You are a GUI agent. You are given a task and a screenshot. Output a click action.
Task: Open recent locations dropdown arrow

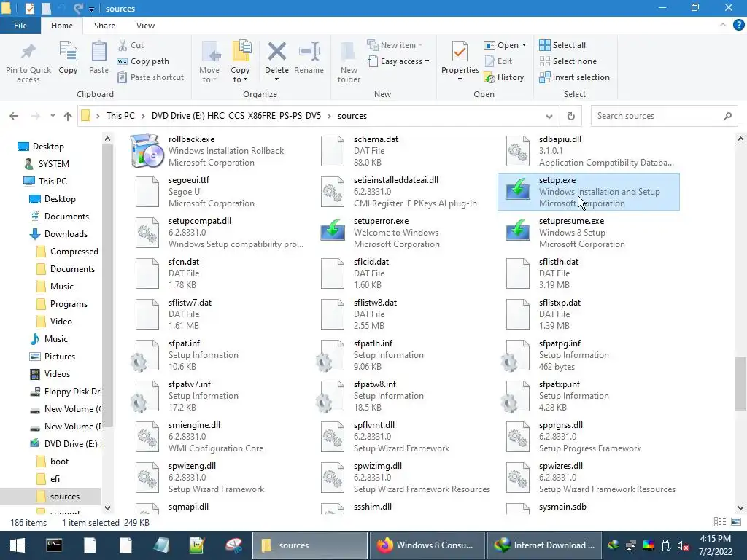pos(53,116)
